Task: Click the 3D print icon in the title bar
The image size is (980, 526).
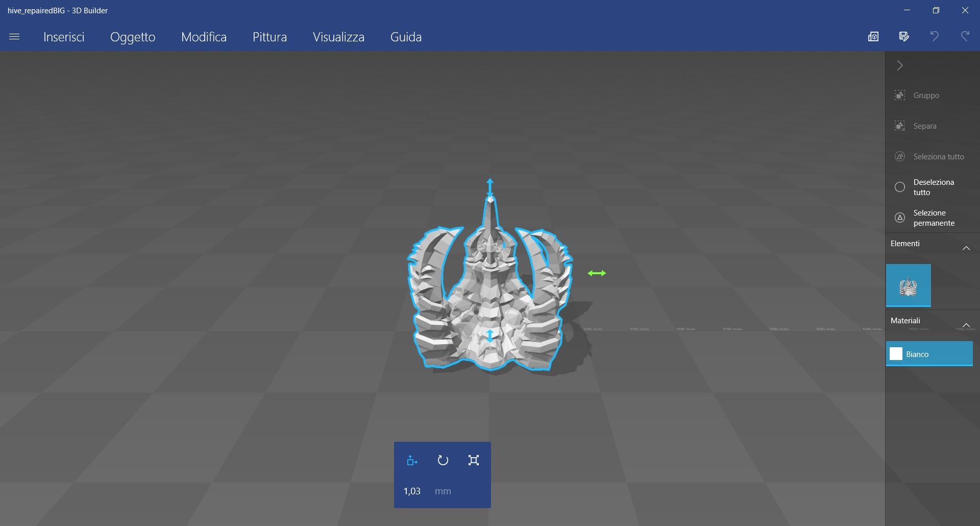Action: pyautogui.click(x=873, y=36)
